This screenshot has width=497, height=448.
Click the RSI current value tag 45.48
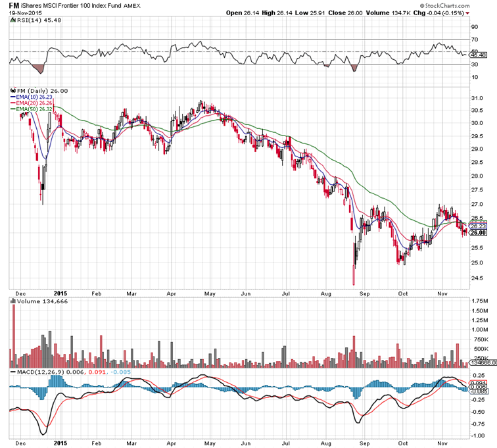tap(477, 55)
